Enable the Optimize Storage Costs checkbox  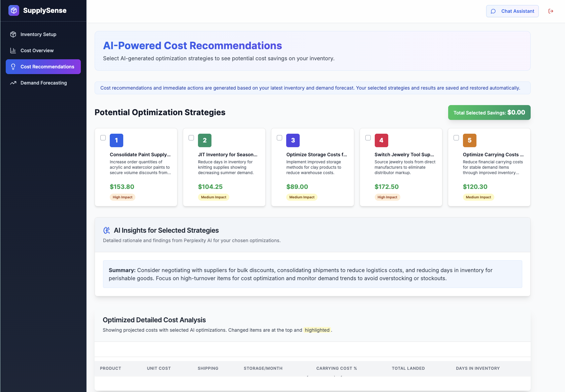[x=279, y=138]
